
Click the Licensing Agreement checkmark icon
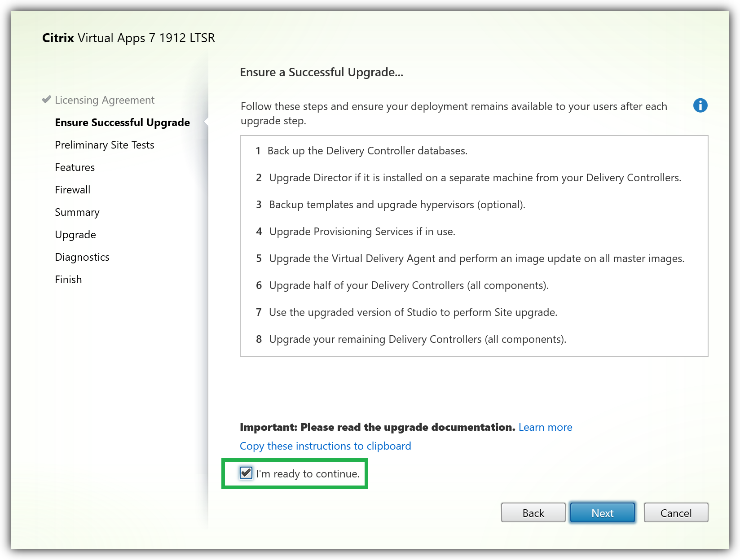pyautogui.click(x=46, y=99)
